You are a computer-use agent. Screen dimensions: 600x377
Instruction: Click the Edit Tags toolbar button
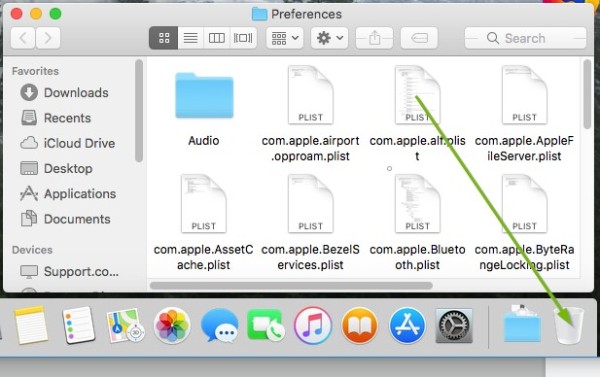419,38
